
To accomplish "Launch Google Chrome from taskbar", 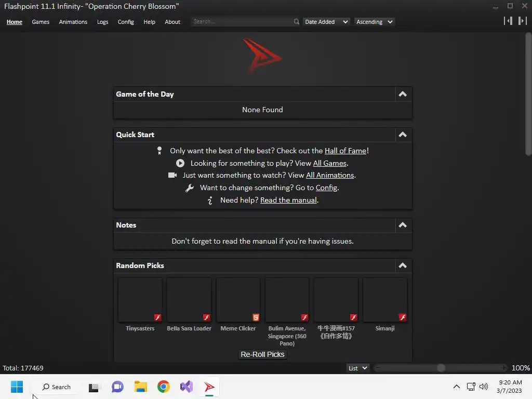I will point(164,387).
